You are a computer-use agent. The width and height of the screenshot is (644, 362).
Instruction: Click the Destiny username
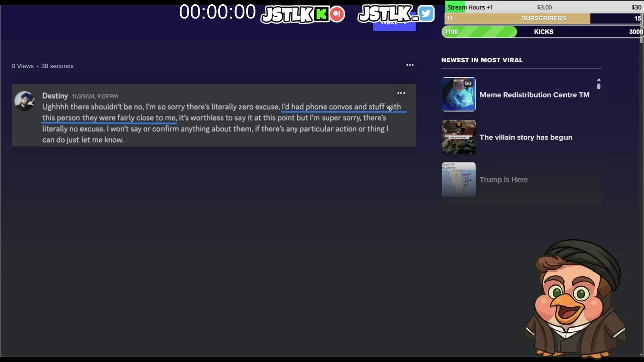[55, 96]
